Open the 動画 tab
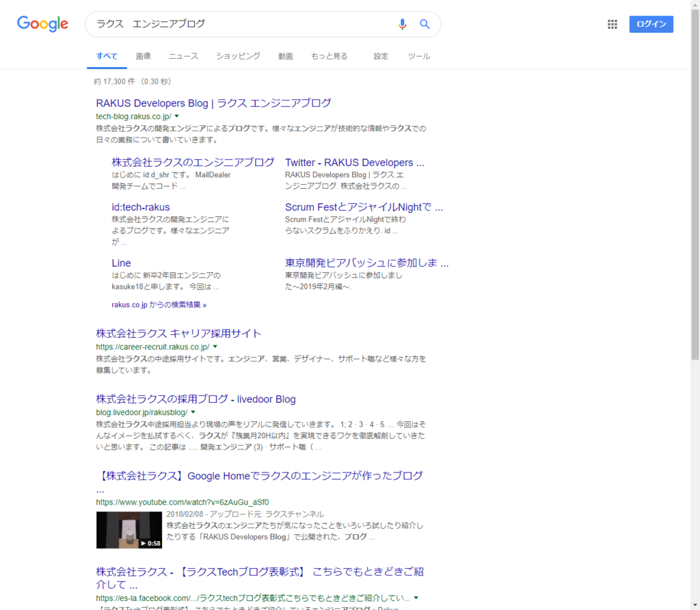The width and height of the screenshot is (700, 610). (286, 56)
